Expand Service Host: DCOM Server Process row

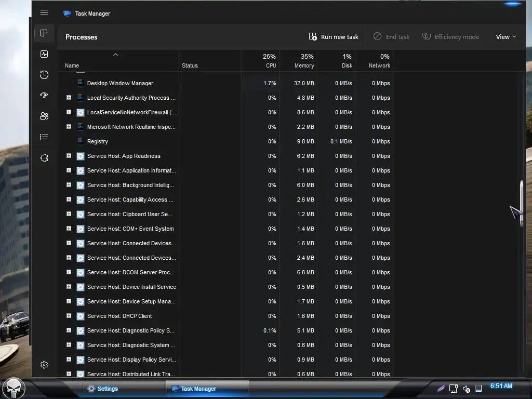69,272
